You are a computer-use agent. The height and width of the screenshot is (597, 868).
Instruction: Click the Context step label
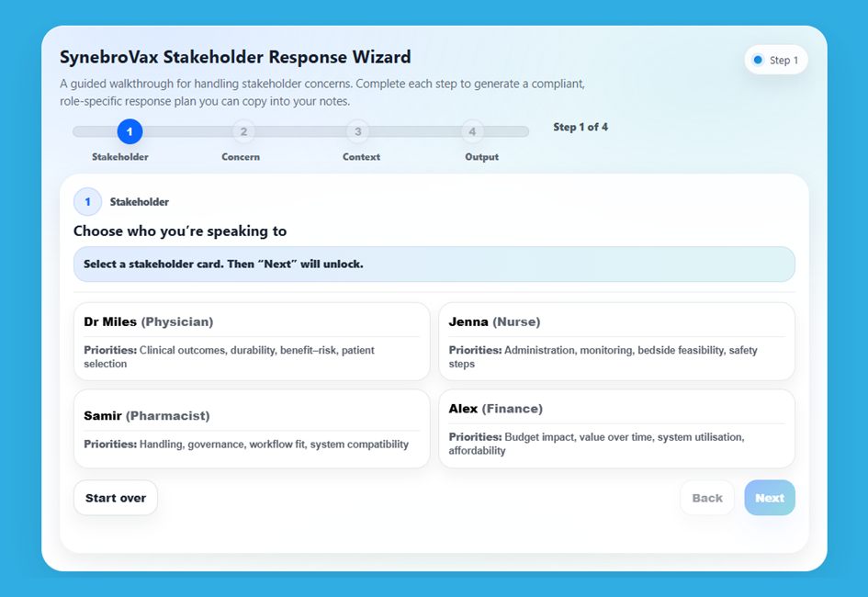361,156
